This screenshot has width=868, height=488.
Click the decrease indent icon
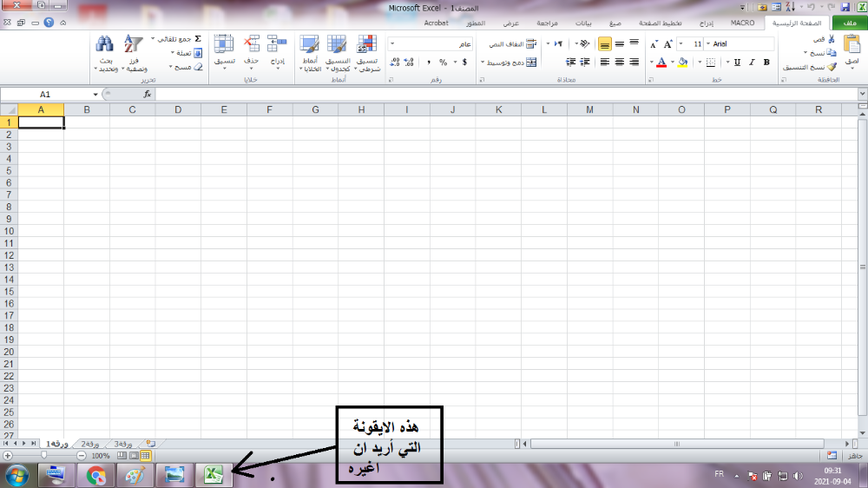click(x=585, y=62)
